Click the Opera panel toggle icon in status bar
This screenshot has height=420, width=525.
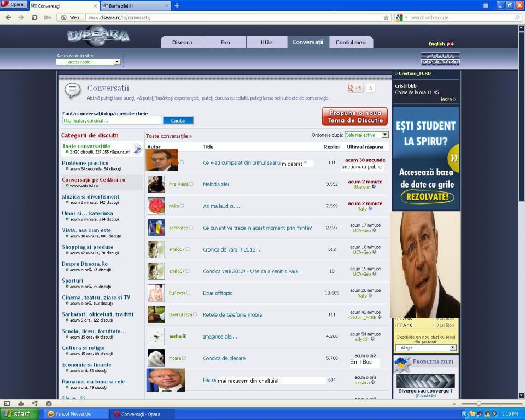[x=7, y=404]
